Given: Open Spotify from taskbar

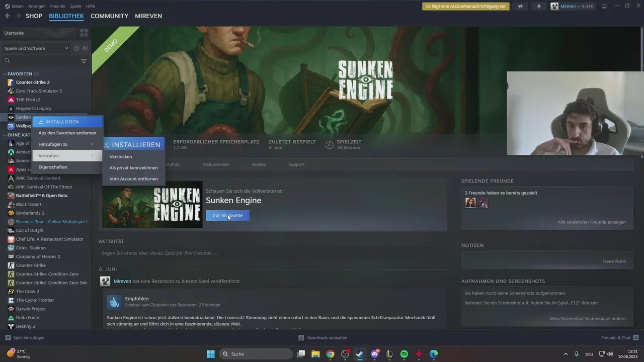Looking at the screenshot, I should click(x=404, y=354).
